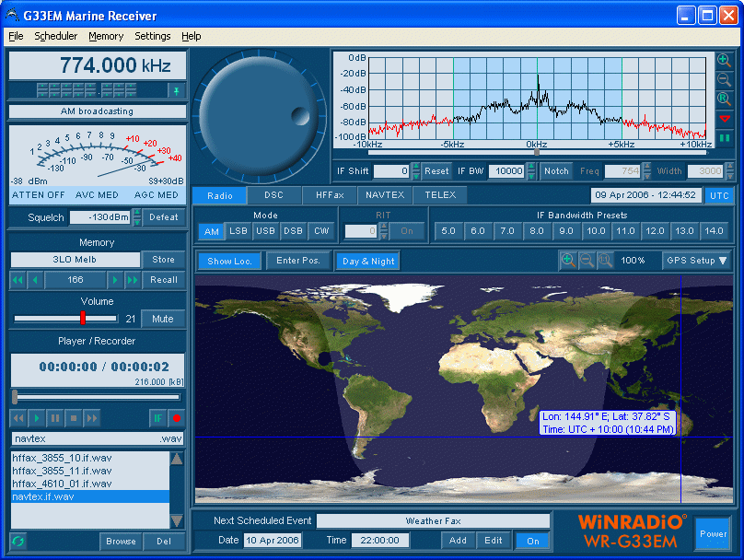Image resolution: width=744 pixels, height=560 pixels.
Task: Reset map zoom with the 1:1 icon
Action: click(605, 261)
